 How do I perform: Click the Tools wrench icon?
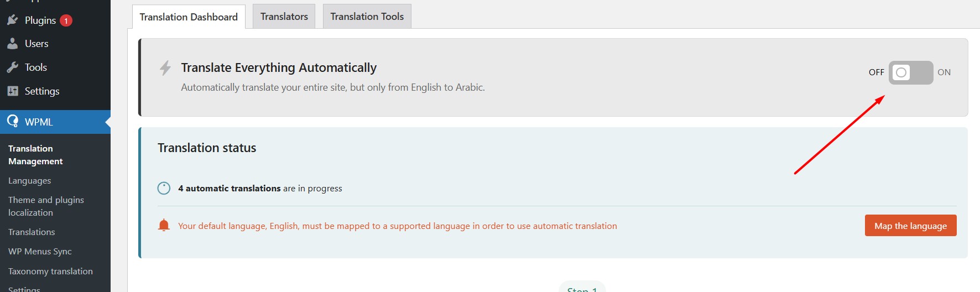(12, 67)
